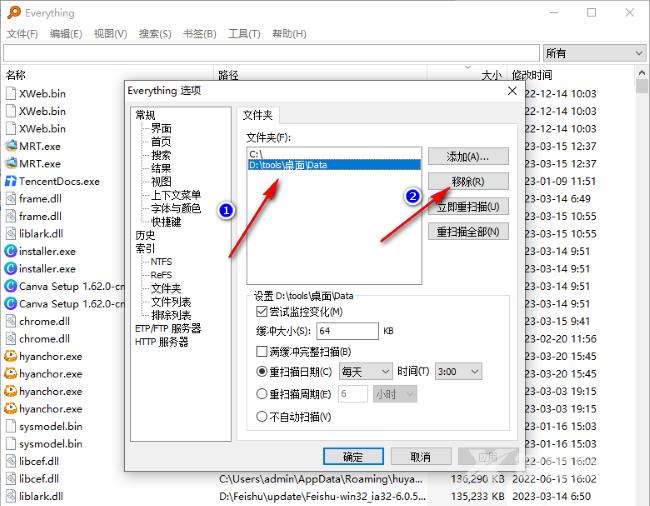Click 添加(A)... button
This screenshot has width=650, height=506.
(x=468, y=156)
